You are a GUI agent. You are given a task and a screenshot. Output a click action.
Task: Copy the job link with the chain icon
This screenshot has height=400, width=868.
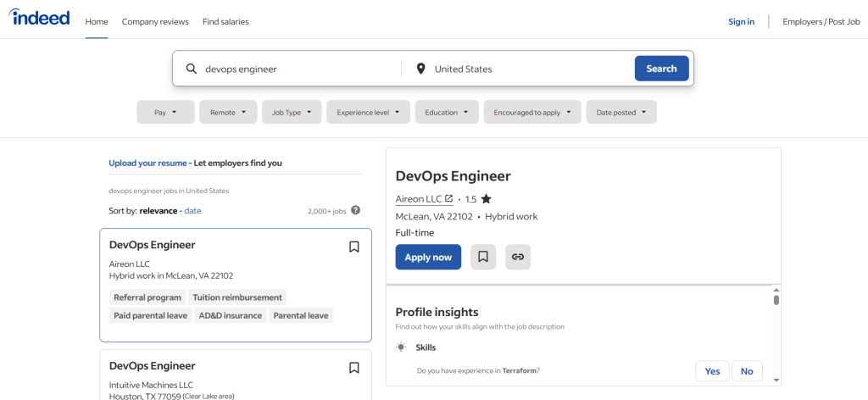click(x=518, y=258)
